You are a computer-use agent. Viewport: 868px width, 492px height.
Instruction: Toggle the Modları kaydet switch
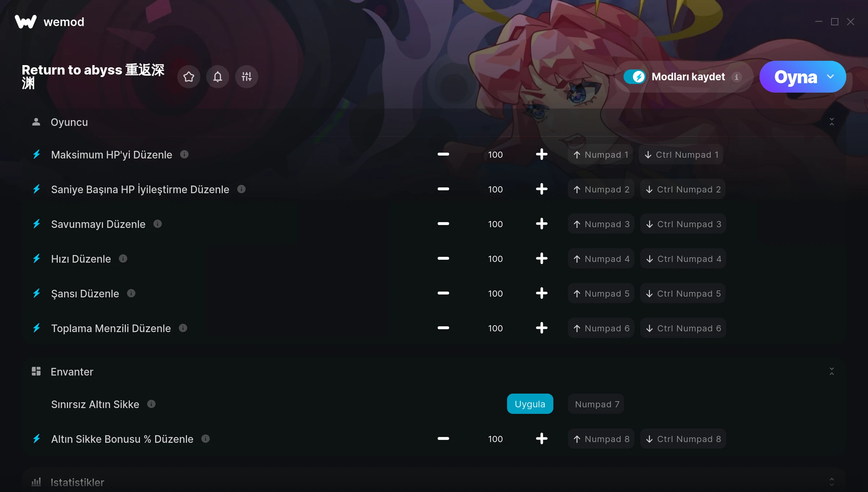[x=635, y=77]
